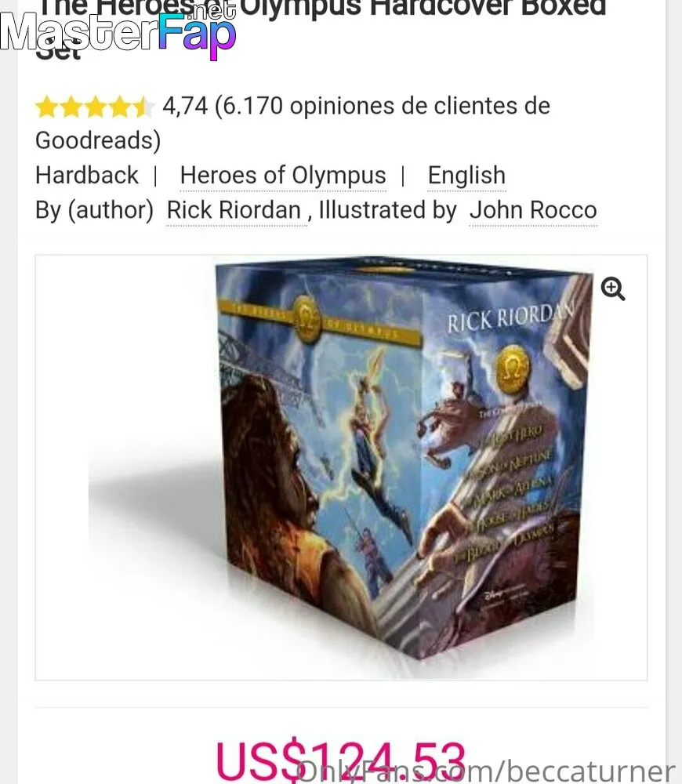
Task: Click the first yellow rating star
Action: [46, 107]
